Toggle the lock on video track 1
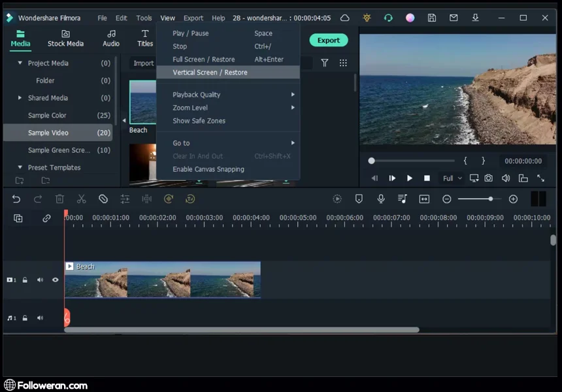562x392 pixels. 25,280
